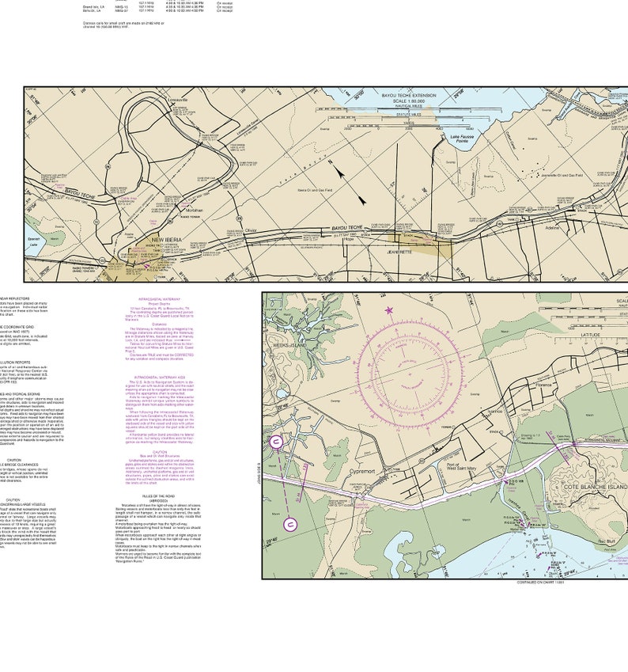Select the Loreauville town label
Viewport: 628px width, 672px height.
click(x=178, y=100)
